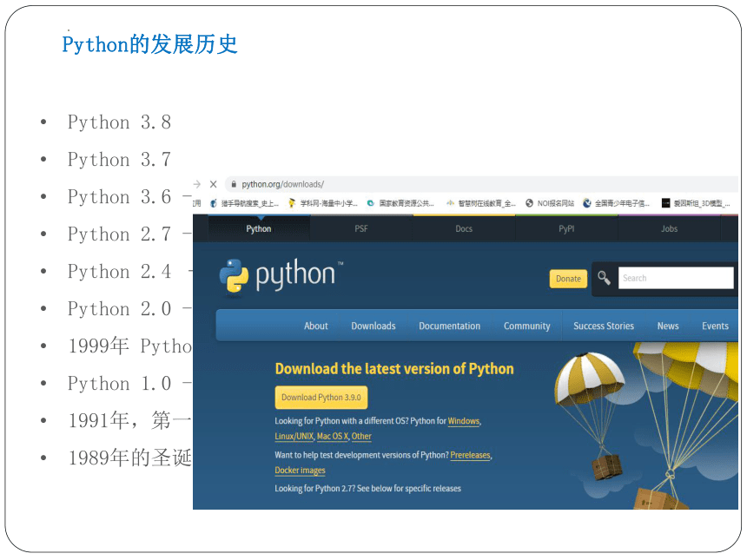Follow the Other link
The width and height of the screenshot is (747, 560).
pos(361,436)
